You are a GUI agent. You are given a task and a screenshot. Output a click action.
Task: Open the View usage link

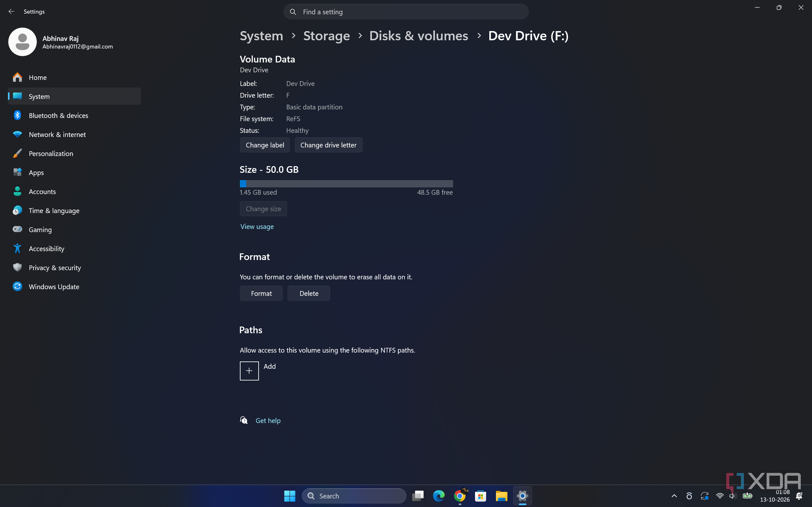[x=257, y=227]
